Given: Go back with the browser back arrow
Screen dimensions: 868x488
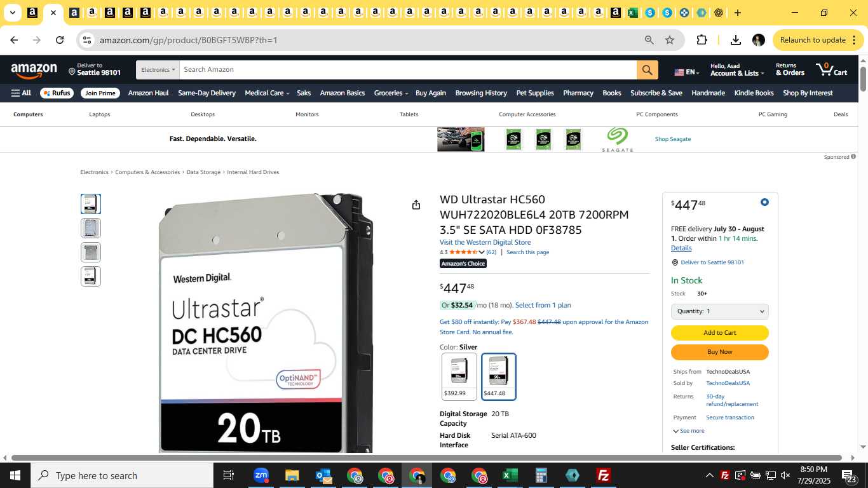Looking at the screenshot, I should tap(14, 40).
